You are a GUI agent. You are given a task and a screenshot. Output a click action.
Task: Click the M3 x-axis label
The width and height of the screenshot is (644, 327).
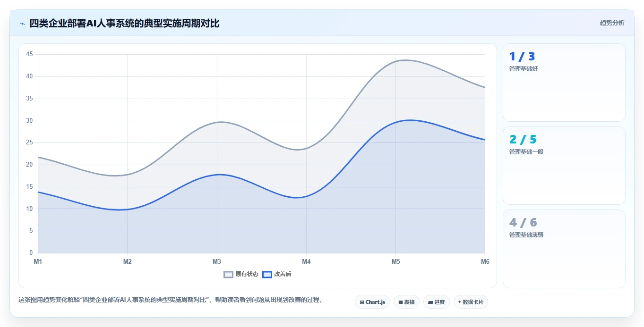[x=217, y=261]
